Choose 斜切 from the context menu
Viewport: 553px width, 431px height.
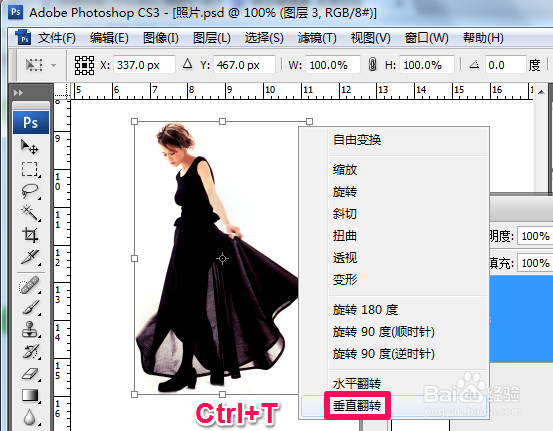point(394,214)
